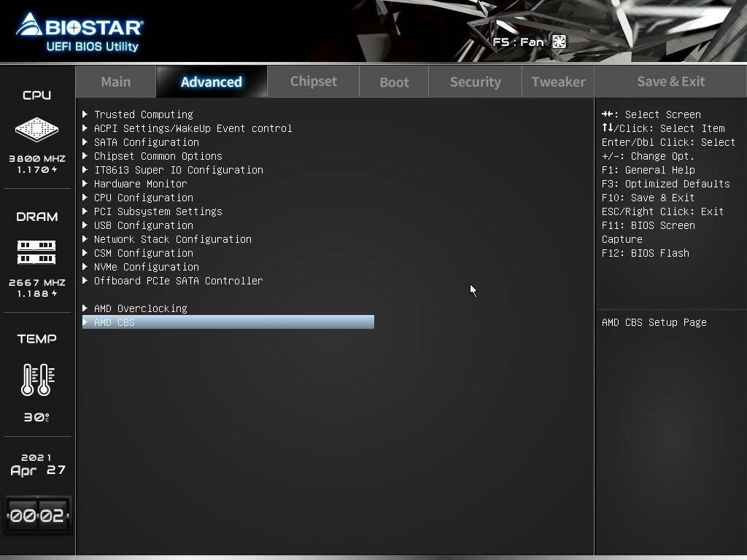Screen dimensions: 747x560
Task: Click the CPU chip icon in sidebar
Action: tap(36, 130)
